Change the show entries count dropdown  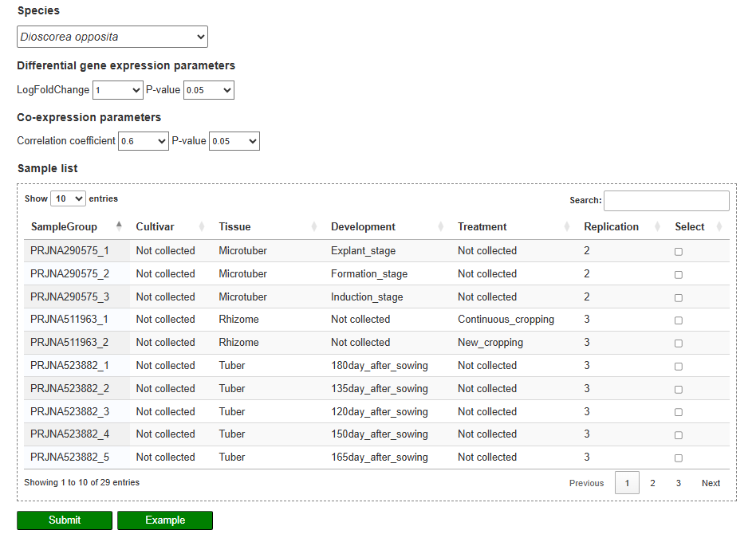pos(68,198)
